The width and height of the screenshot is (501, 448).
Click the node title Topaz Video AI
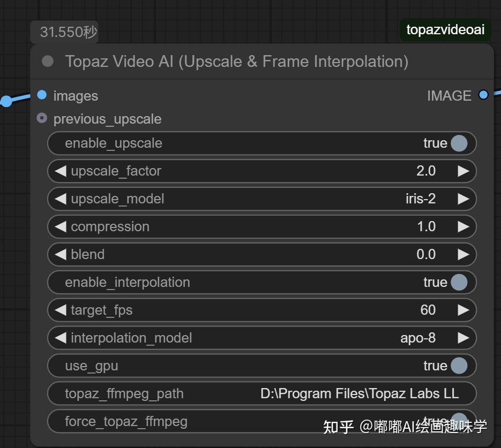tap(236, 62)
